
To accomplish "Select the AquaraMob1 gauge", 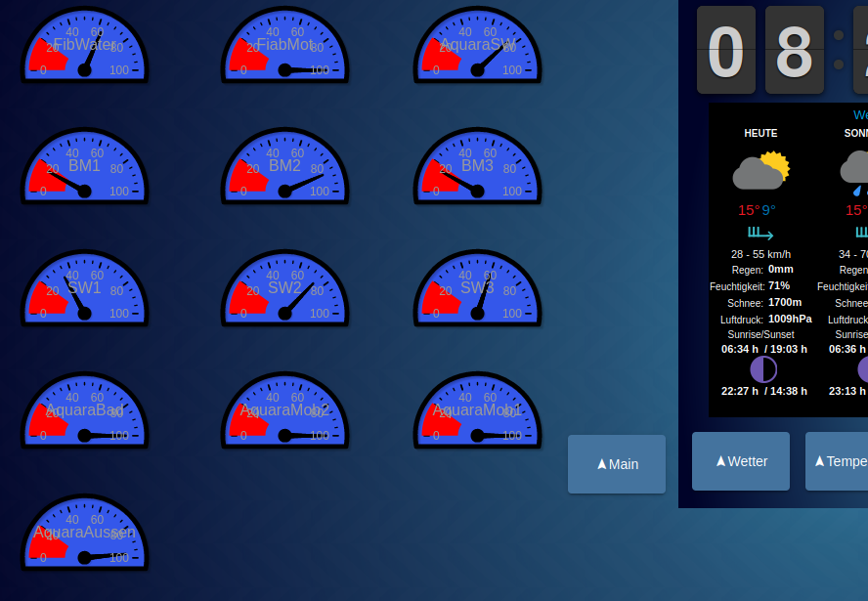I will pyautogui.click(x=477, y=410).
